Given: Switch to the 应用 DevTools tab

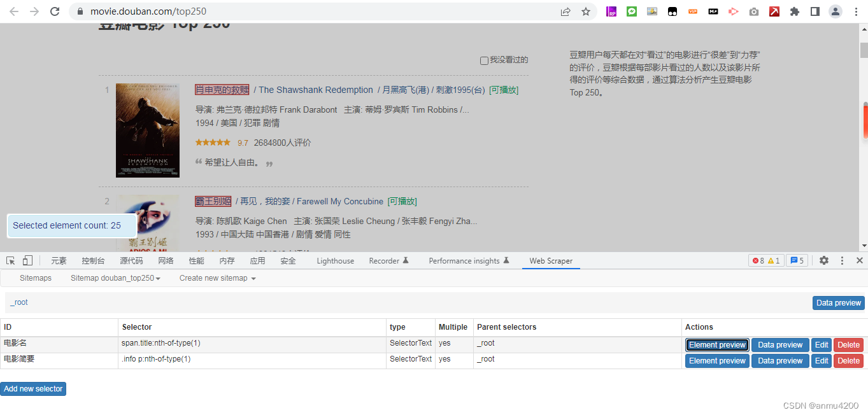Looking at the screenshot, I should click(x=257, y=261).
